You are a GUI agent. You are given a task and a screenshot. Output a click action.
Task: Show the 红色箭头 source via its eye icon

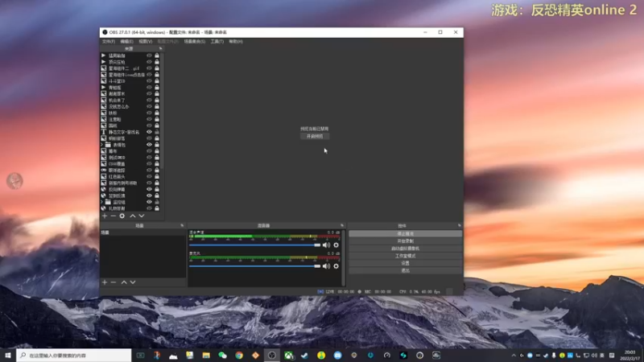pos(149,176)
